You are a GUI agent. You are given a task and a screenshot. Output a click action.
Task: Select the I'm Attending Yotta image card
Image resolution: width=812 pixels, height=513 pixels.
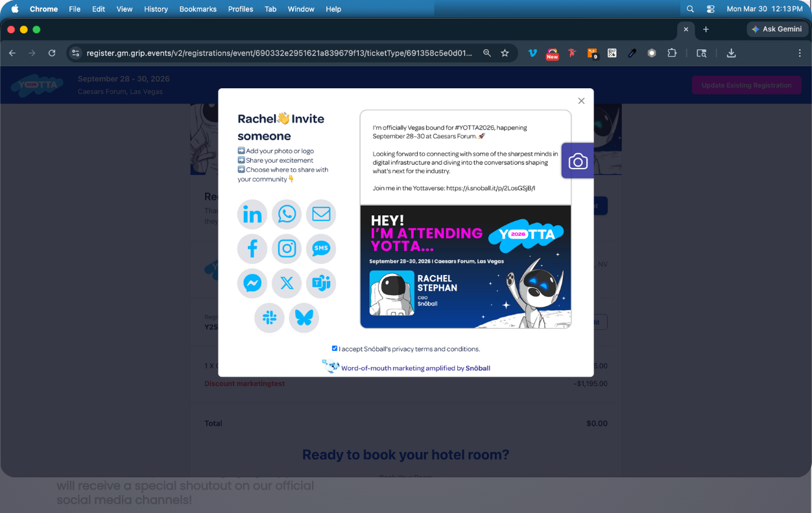click(x=466, y=267)
